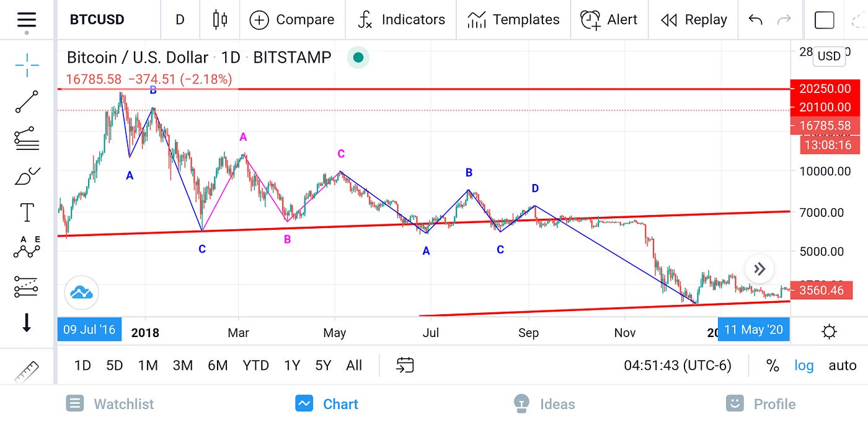Select the Patterns drawing tool
This screenshot has width=868, height=422.
click(x=26, y=247)
